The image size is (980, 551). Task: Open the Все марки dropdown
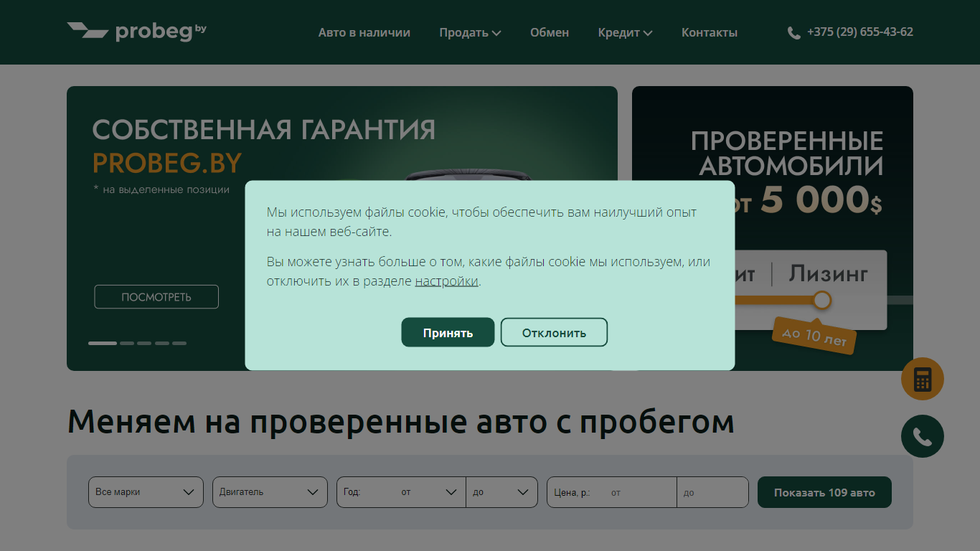(146, 492)
